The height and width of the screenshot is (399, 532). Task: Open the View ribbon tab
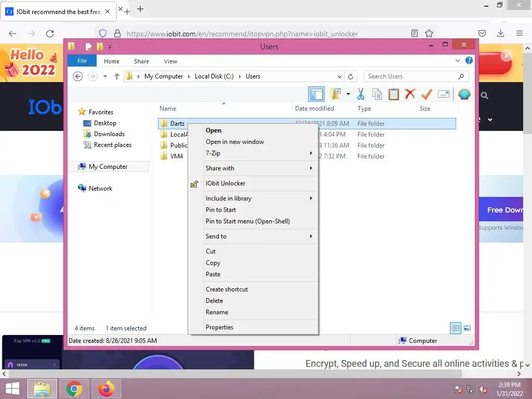pyautogui.click(x=170, y=61)
